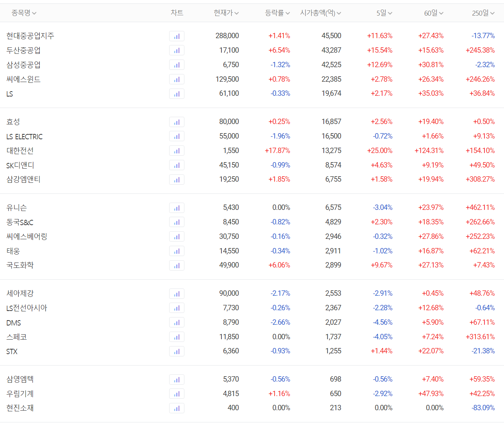Image resolution: width=504 pixels, height=427 pixels.
Task: Open chart icon for 삼성중공업
Action: pyautogui.click(x=177, y=65)
